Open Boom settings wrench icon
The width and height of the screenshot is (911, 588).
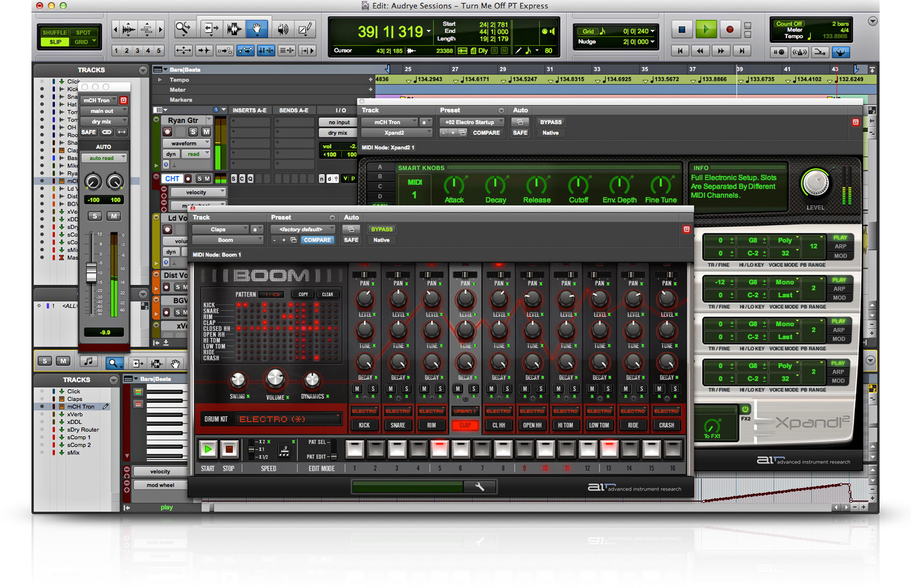click(x=480, y=486)
